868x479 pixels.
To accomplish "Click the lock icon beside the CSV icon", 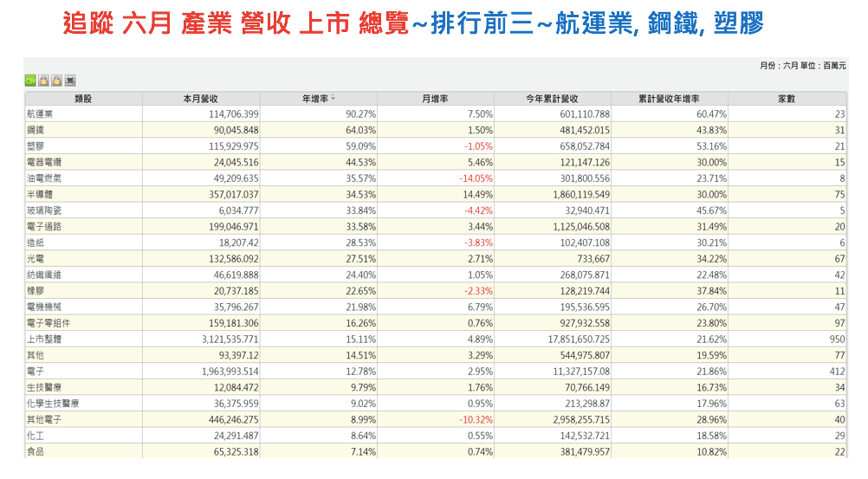I will 43,81.
